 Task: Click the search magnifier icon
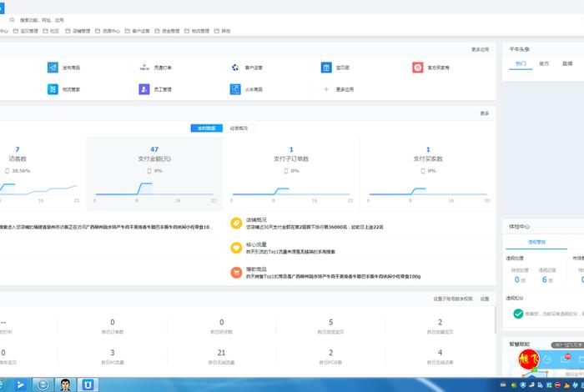click(12, 20)
